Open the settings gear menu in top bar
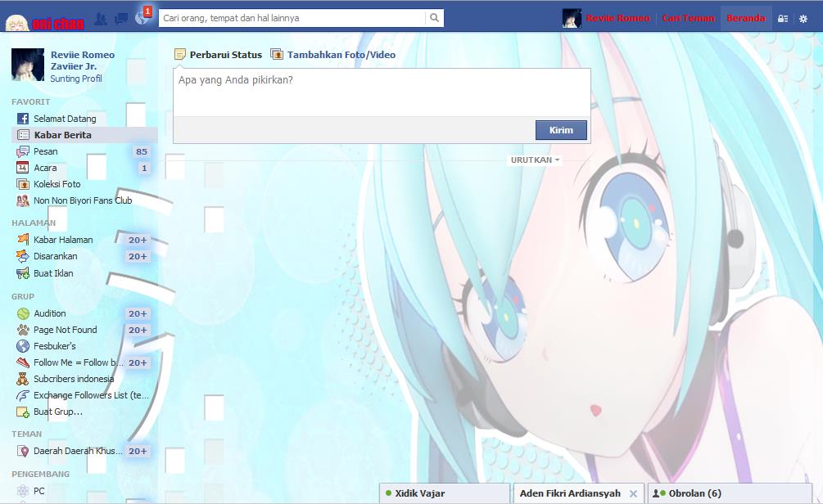This screenshot has height=504, width=823. (803, 19)
